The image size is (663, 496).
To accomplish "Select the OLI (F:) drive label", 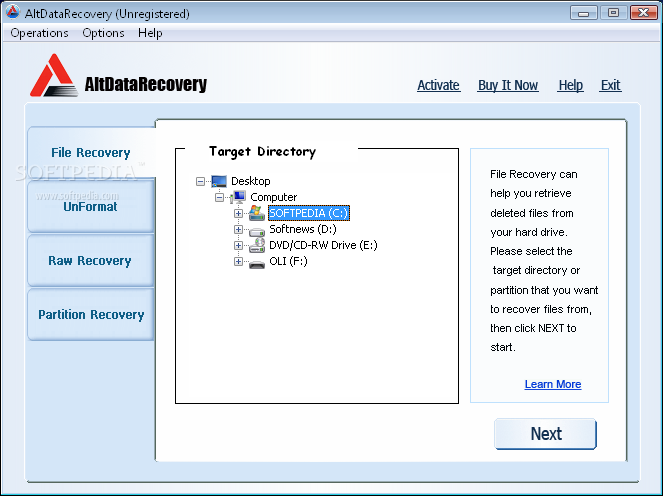I will tap(288, 261).
